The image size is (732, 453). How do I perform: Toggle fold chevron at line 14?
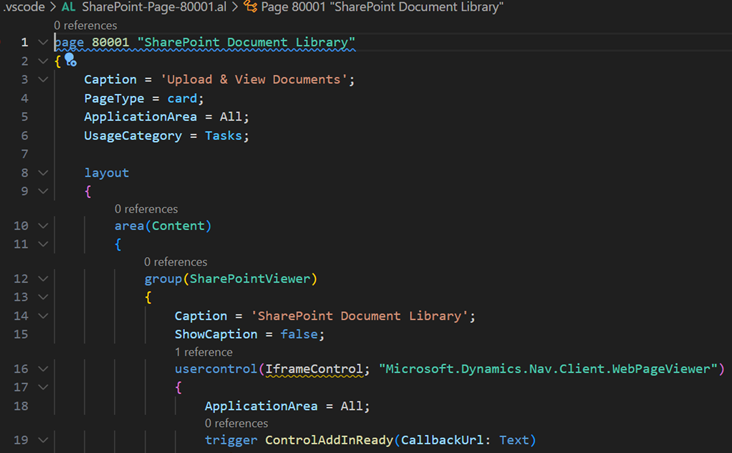pos(43,316)
